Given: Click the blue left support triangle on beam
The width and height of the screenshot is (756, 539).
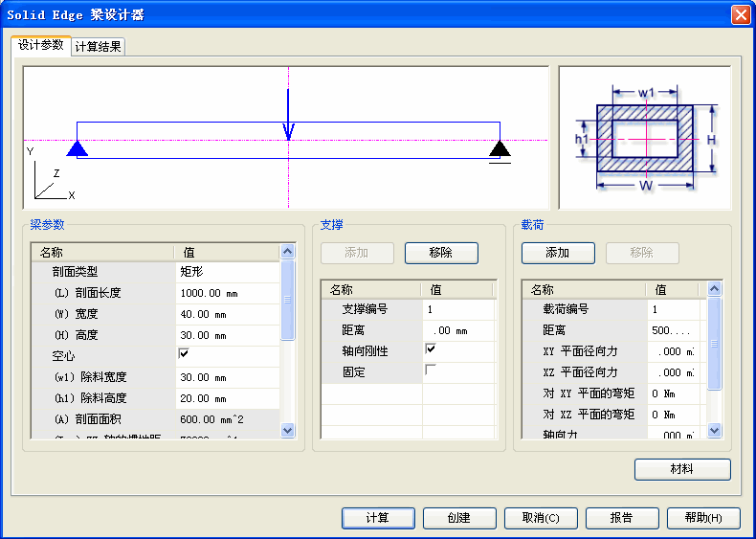Looking at the screenshot, I should (x=78, y=148).
